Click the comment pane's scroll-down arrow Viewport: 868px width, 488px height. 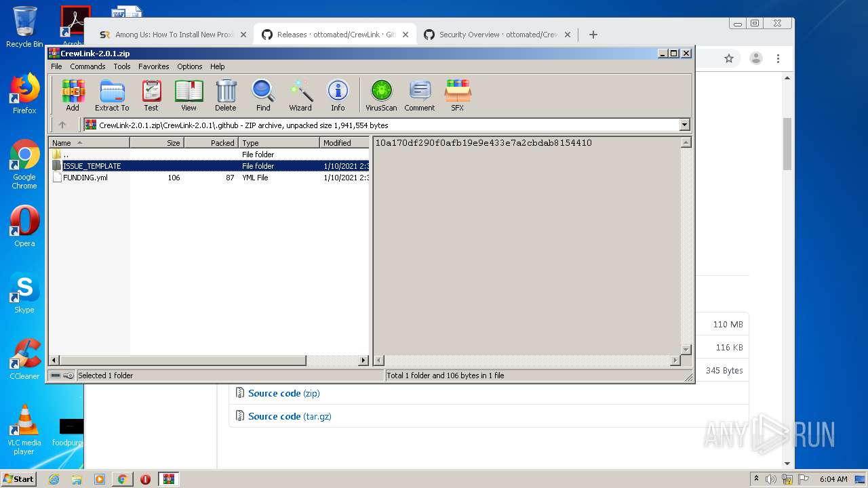pos(686,350)
